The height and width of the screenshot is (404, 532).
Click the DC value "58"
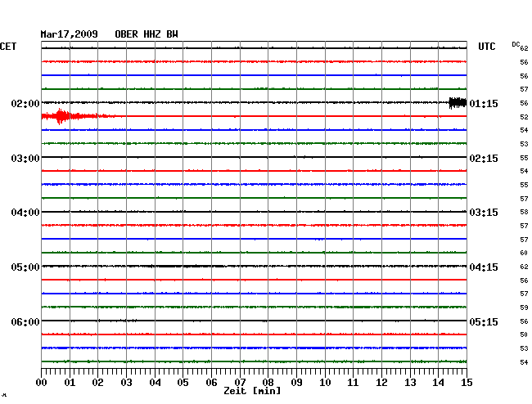(524, 212)
